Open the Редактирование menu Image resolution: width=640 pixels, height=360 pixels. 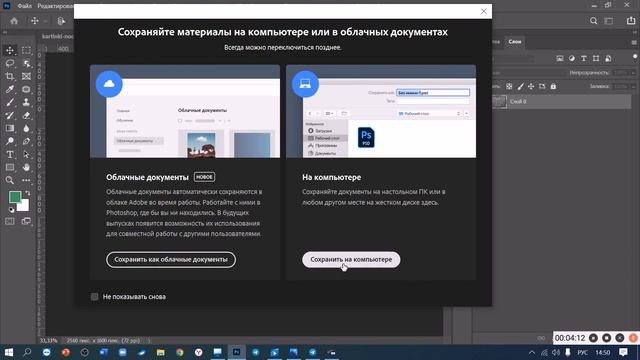click(56, 6)
